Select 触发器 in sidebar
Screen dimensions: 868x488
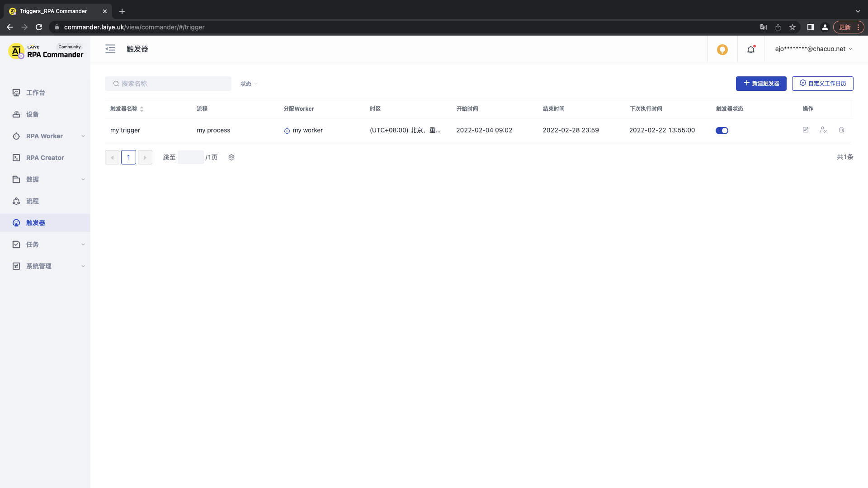45,223
